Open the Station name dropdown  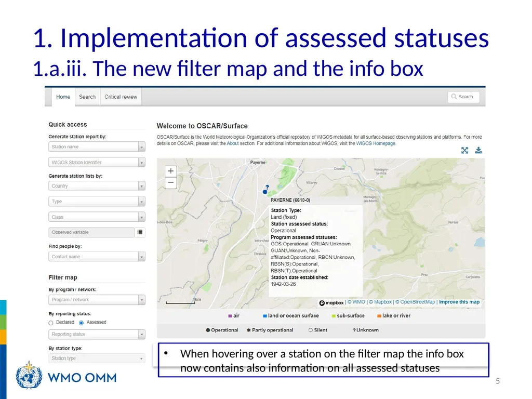97,147
